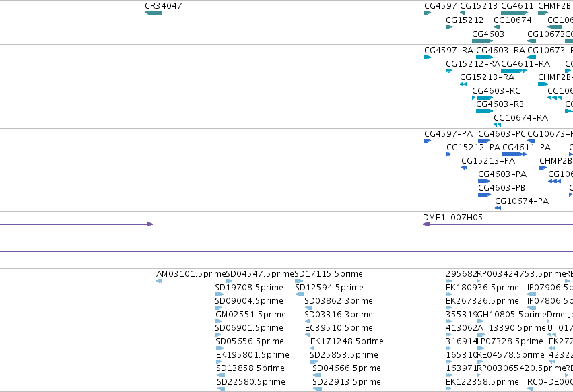573x392 pixels.
Task: Click the SD12594.5prime EST arrow
Action: click(300, 294)
